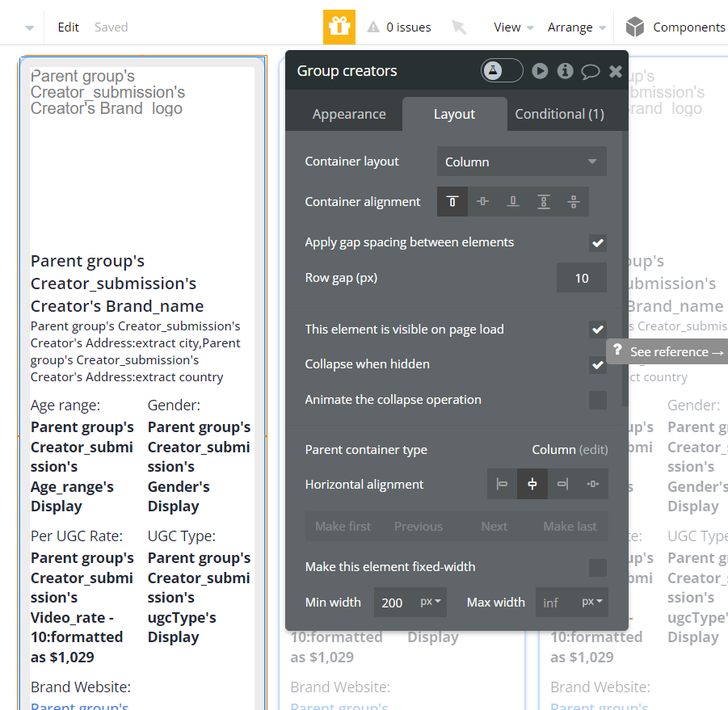Image resolution: width=728 pixels, height=710 pixels.
Task: Open the Components cube icon
Action: click(x=635, y=27)
